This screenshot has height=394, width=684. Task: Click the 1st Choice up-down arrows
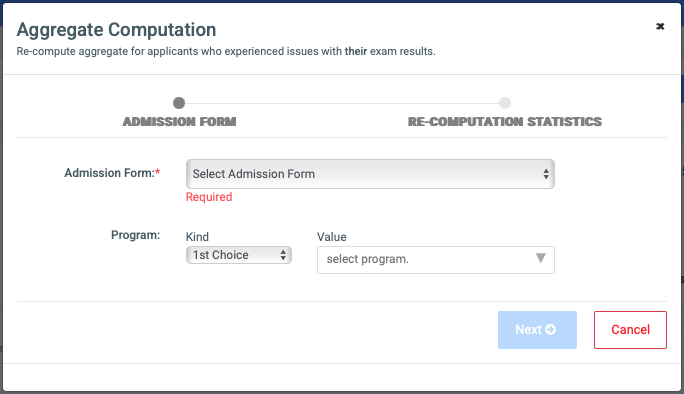pyautogui.click(x=283, y=255)
